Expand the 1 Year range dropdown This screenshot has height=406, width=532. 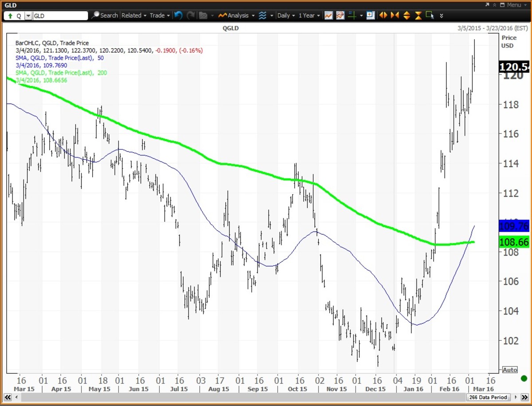[309, 16]
